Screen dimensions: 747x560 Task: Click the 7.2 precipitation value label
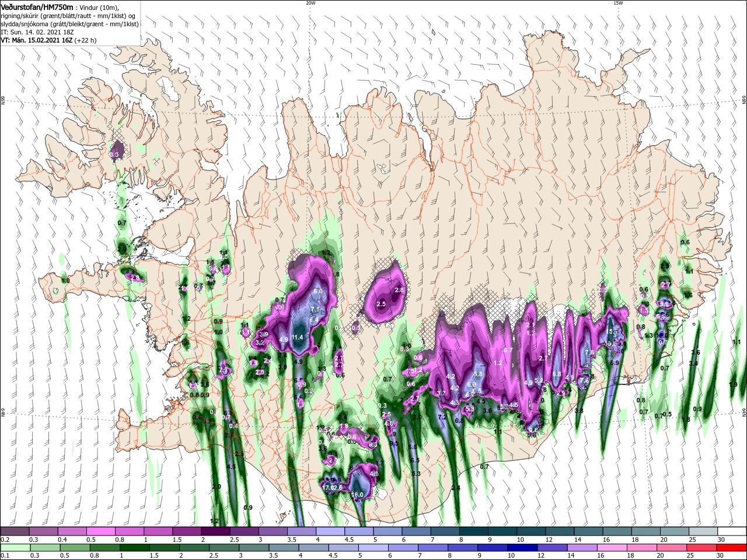pyautogui.click(x=442, y=417)
